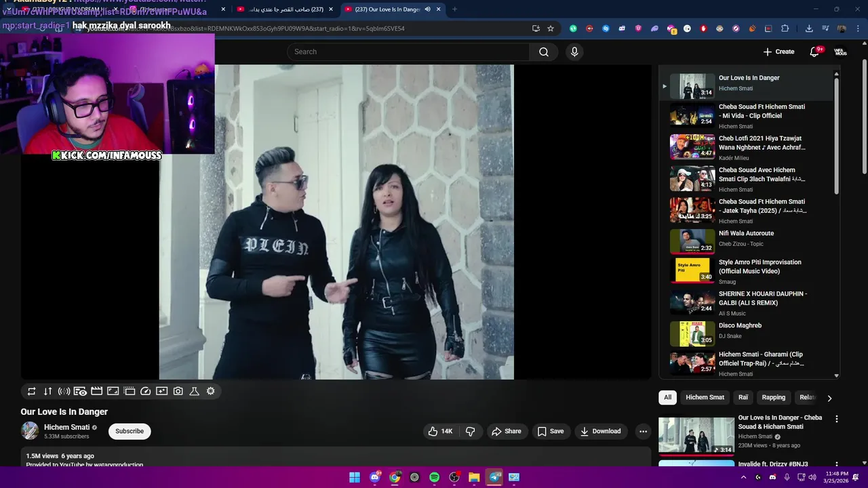Dislike the video
The image size is (868, 488).
(x=470, y=431)
